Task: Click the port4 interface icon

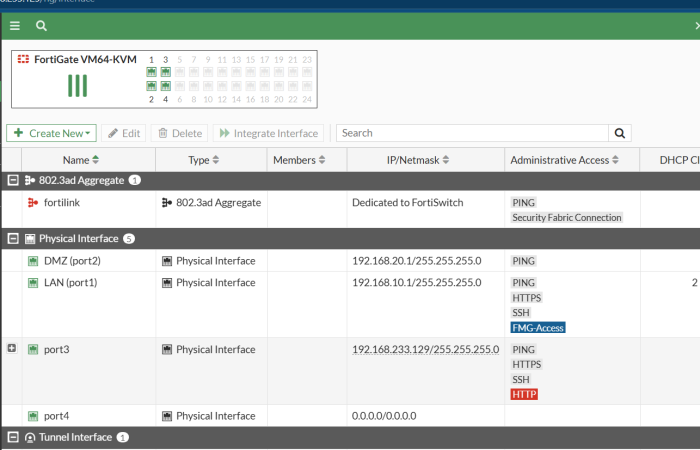Action: tap(33, 416)
